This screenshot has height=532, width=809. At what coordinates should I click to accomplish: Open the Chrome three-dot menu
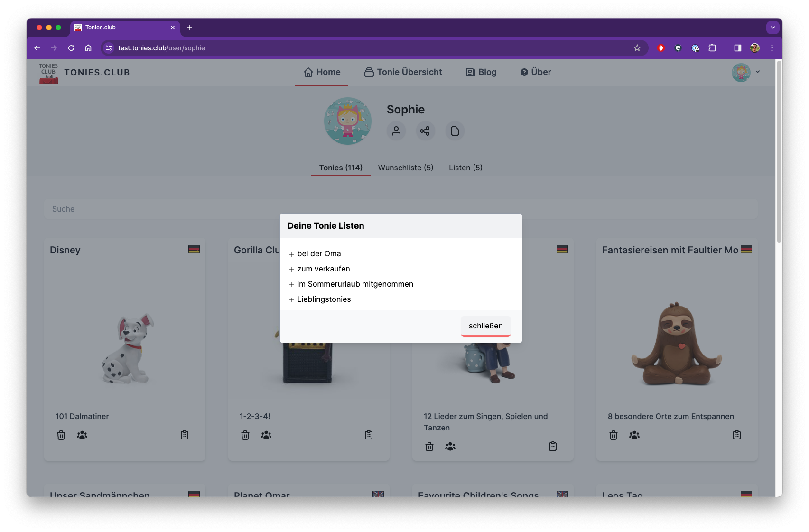pos(772,48)
